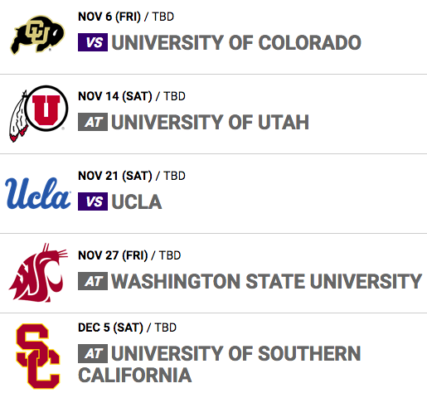427x393 pixels.
Task: Click the purple VS badge beside UCLA
Action: pos(93,201)
